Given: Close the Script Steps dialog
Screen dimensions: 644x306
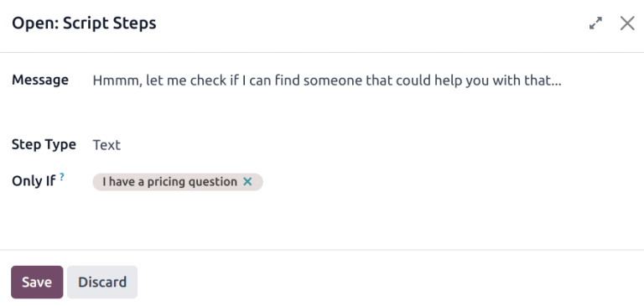Looking at the screenshot, I should point(627,23).
